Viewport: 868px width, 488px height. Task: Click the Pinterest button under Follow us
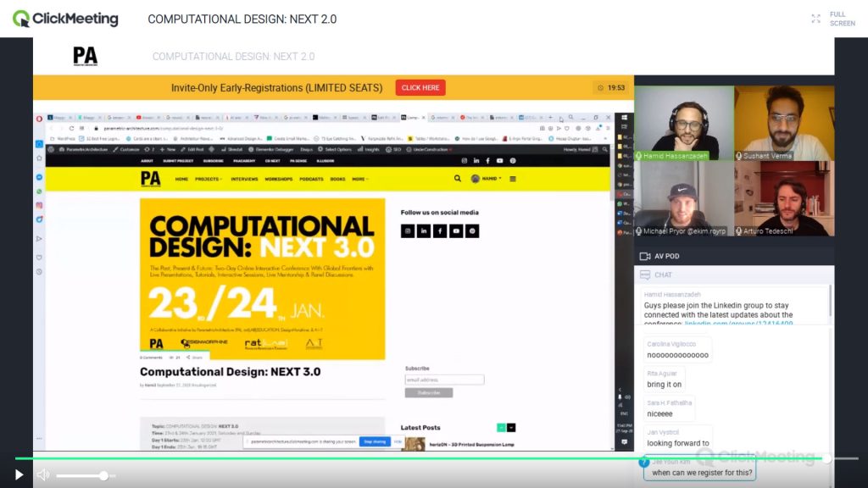472,231
